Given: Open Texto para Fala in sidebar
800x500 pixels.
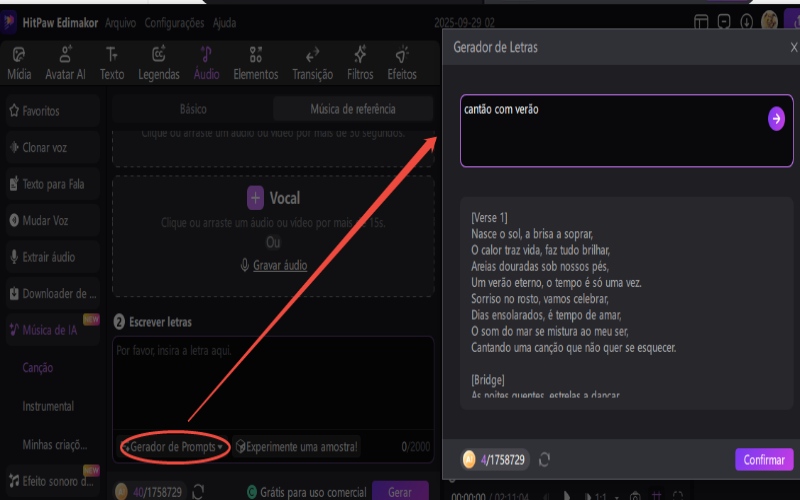Looking at the screenshot, I should (x=53, y=184).
